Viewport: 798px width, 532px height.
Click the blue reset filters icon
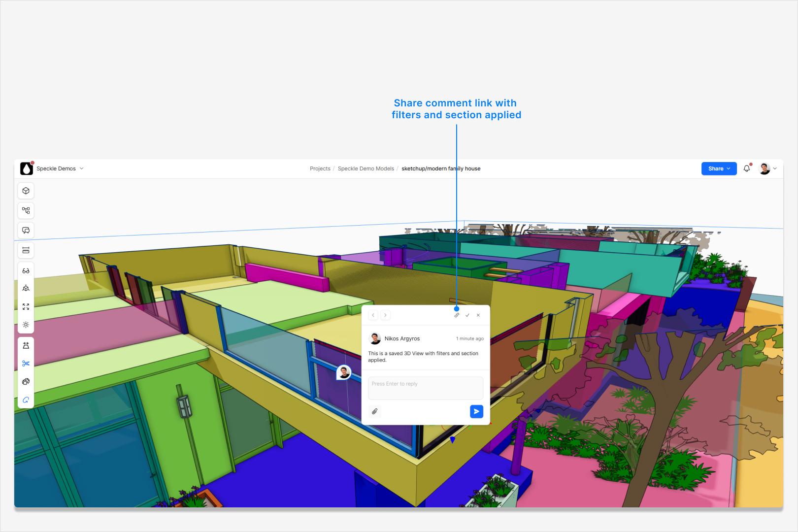pyautogui.click(x=26, y=400)
